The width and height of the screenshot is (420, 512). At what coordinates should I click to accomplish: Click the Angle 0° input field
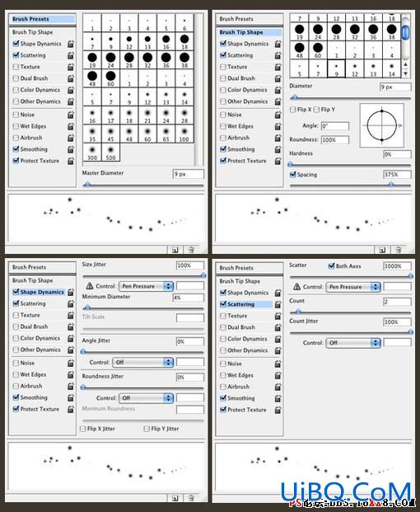pos(335,126)
